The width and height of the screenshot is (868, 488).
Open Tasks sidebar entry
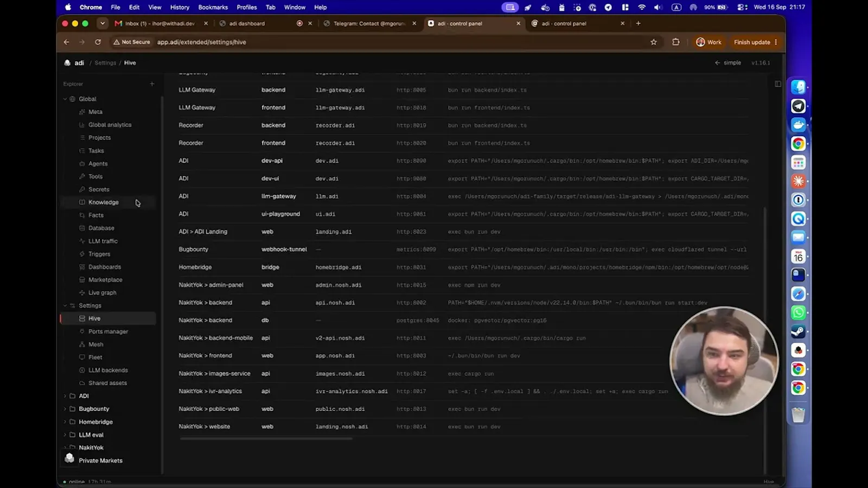(x=96, y=151)
